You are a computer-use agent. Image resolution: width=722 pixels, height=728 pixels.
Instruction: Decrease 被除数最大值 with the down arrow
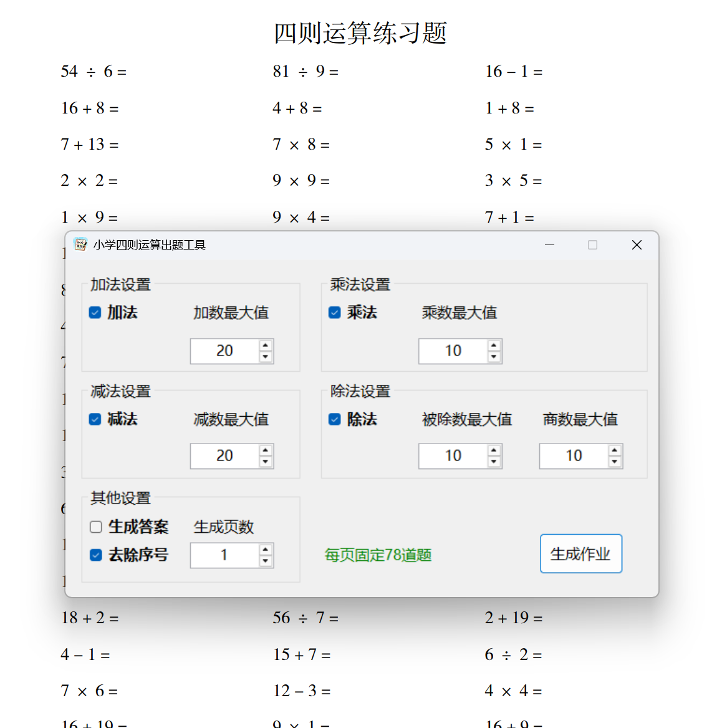pos(494,462)
